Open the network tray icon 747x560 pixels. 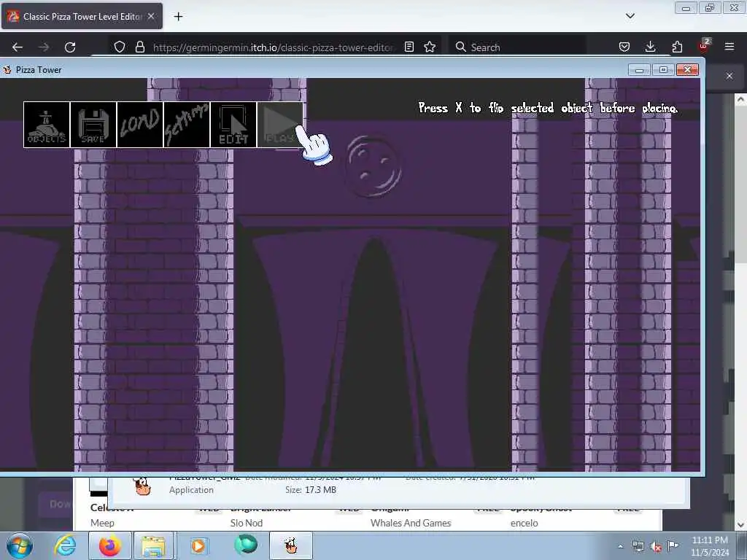638,547
